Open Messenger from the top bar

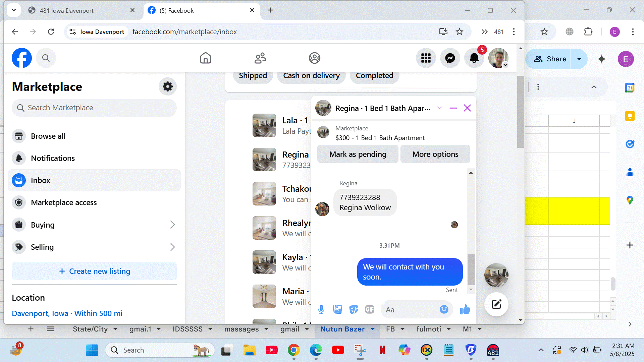click(450, 58)
